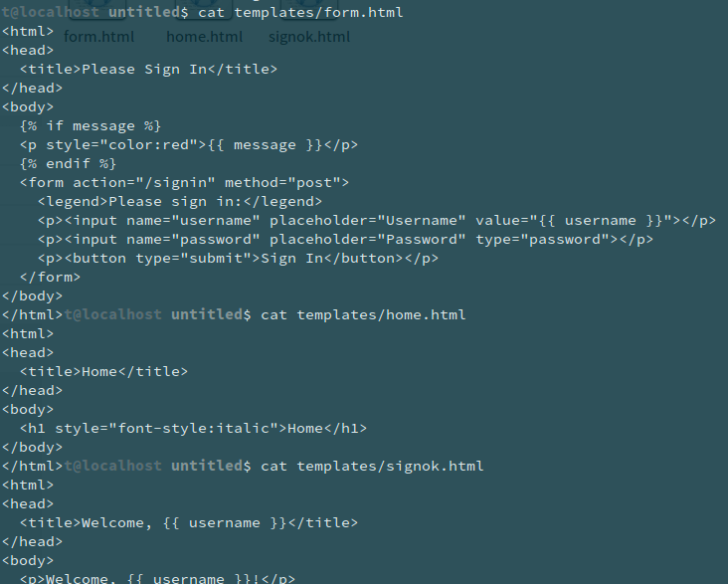The width and height of the screenshot is (728, 584).
Task: Click the Sign In button tag line
Action: 238,259
